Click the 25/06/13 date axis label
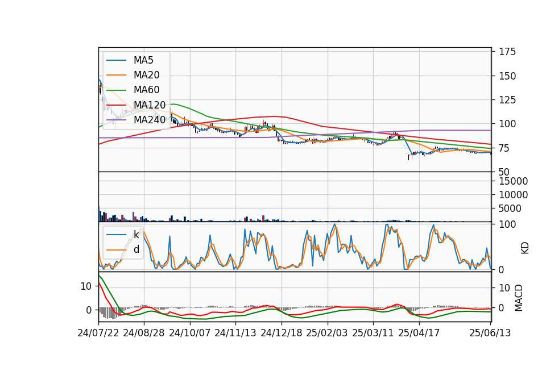Image resolution: width=546 pixels, height=392 pixels. pyautogui.click(x=490, y=333)
